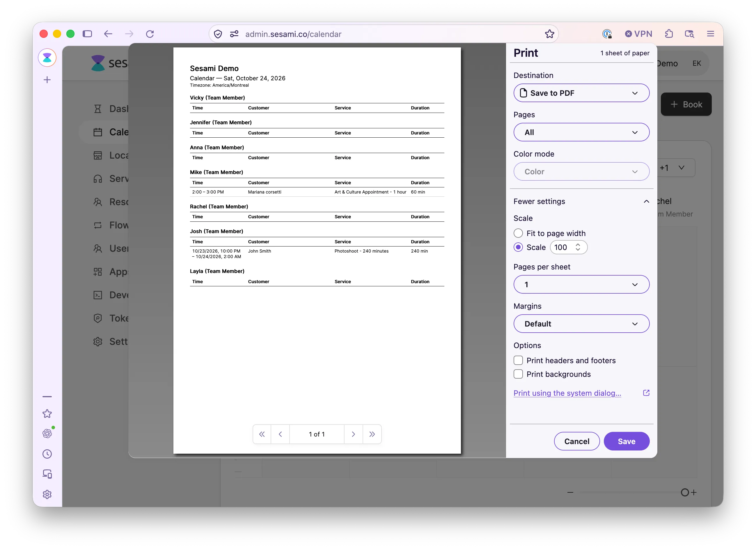The height and width of the screenshot is (550, 756).
Task: Open site permissions icon in address bar
Action: click(234, 34)
